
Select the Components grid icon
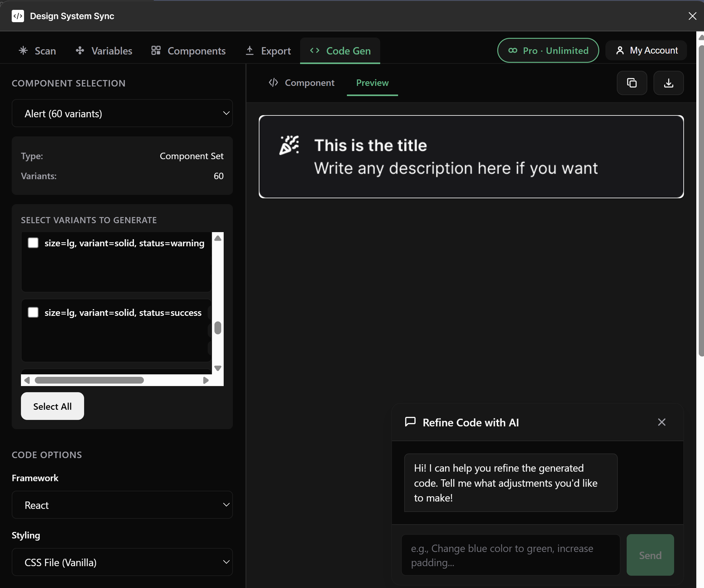pos(156,50)
